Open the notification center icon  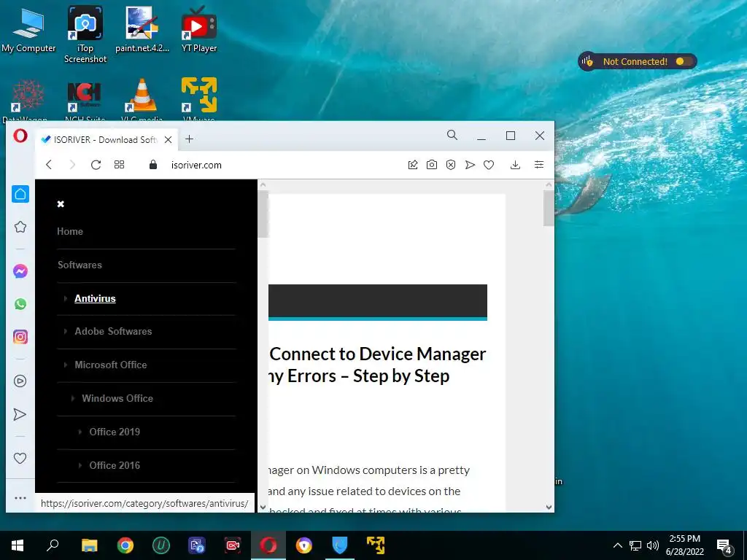coord(724,545)
